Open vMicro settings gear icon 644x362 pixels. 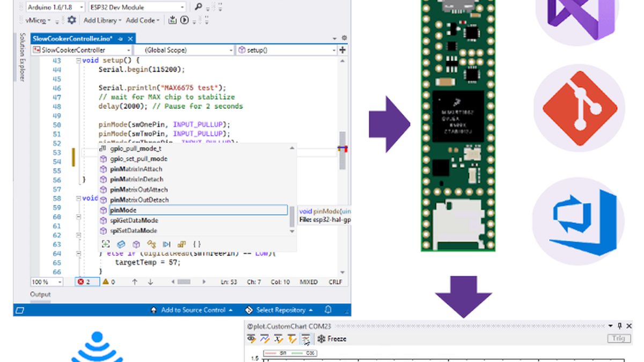72,20
